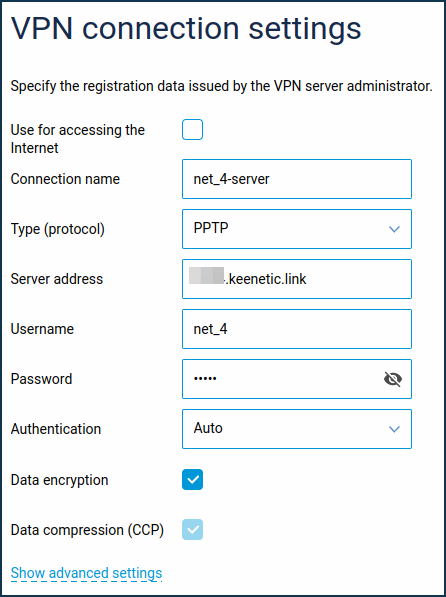Viewport: 446px width, 597px height.
Task: Click the chevron arrow in the Auto field
Action: (x=394, y=429)
